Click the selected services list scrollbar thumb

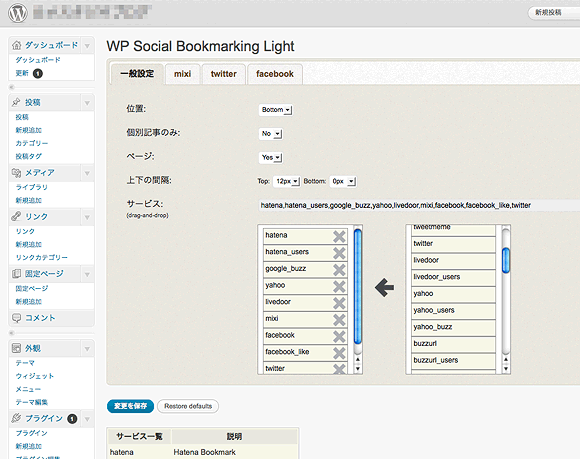[358, 287]
